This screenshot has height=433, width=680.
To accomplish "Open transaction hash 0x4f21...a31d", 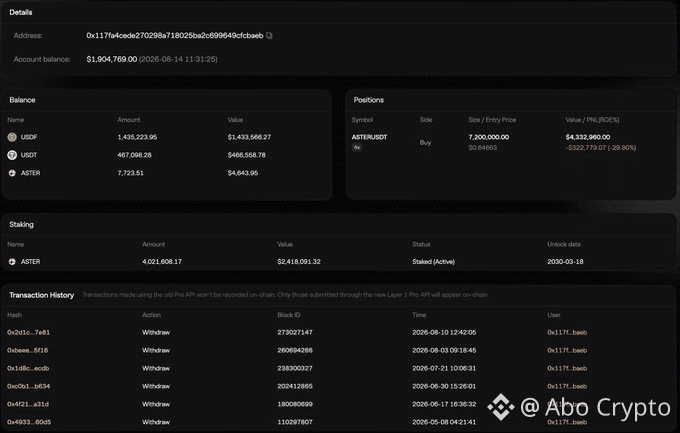I will (x=28, y=404).
